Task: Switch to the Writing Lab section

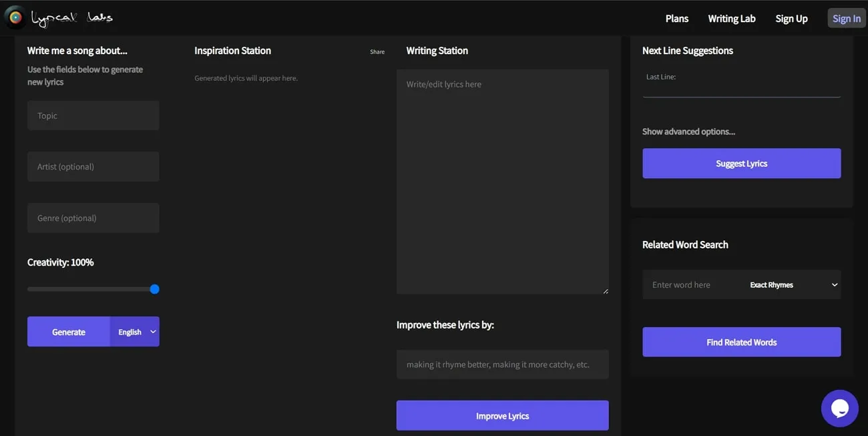Action: pos(731,18)
